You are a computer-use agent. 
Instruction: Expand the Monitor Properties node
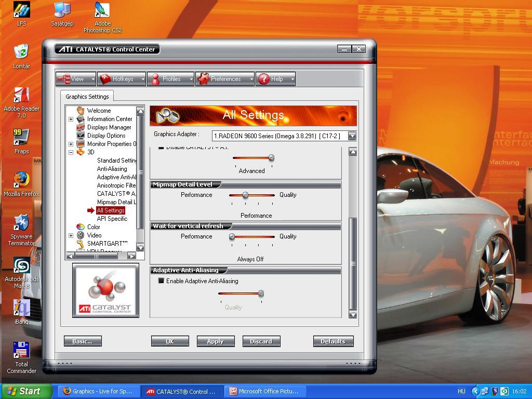point(71,144)
